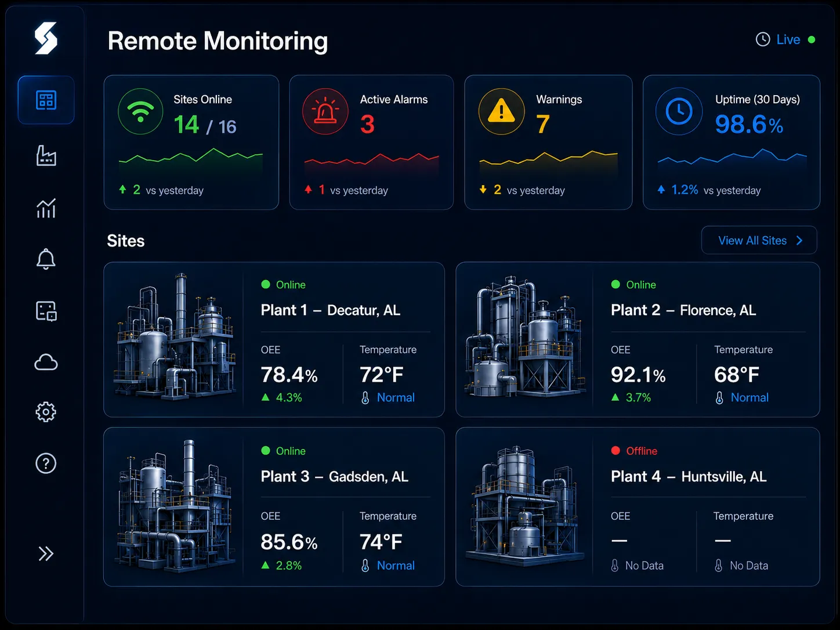840x630 pixels.
Task: Click the 98.6% uptime value
Action: coord(749,124)
